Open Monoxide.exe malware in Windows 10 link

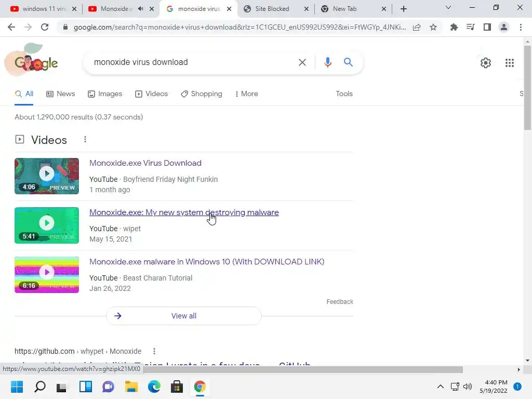pos(207,262)
